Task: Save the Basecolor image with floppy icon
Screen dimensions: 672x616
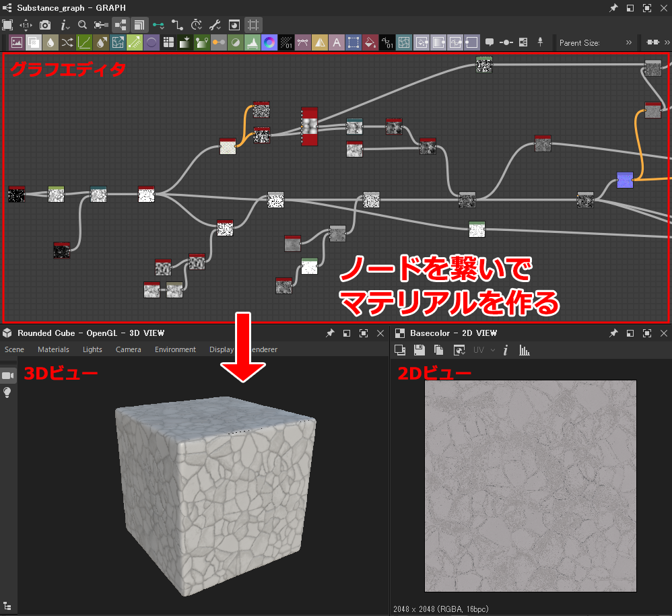Action: [419, 350]
